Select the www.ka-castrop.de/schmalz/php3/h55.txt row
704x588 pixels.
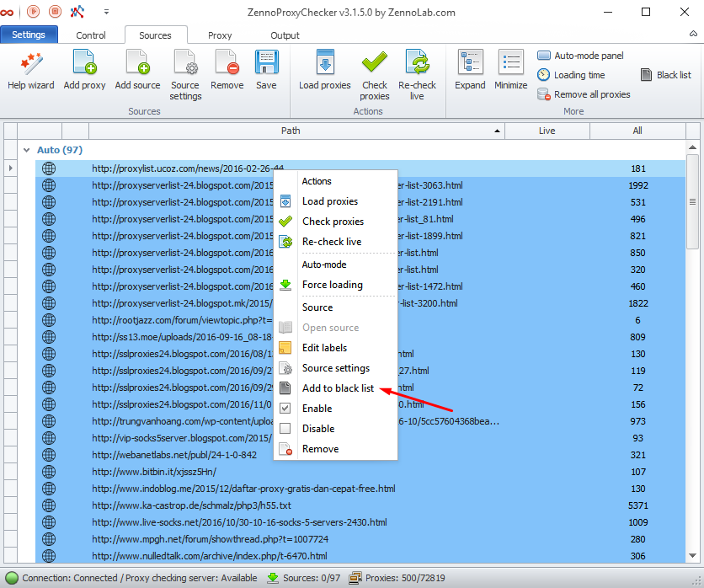pos(360,505)
